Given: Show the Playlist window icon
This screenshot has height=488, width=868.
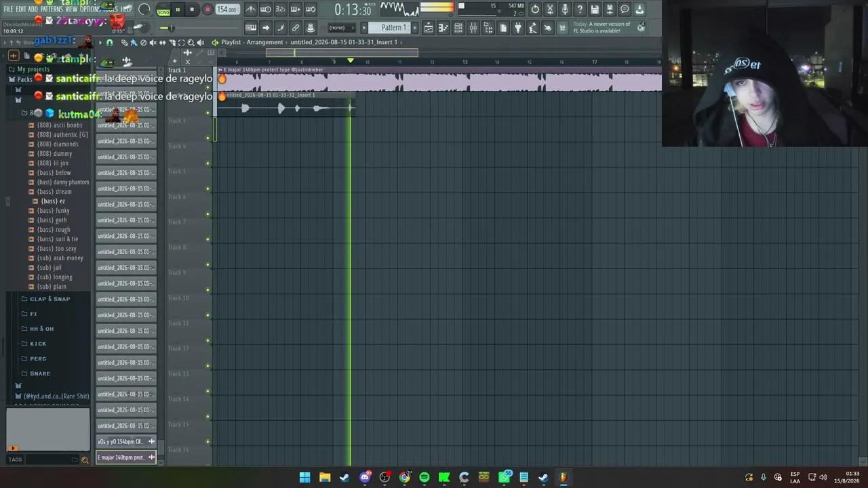Looking at the screenshot, I should (x=429, y=28).
